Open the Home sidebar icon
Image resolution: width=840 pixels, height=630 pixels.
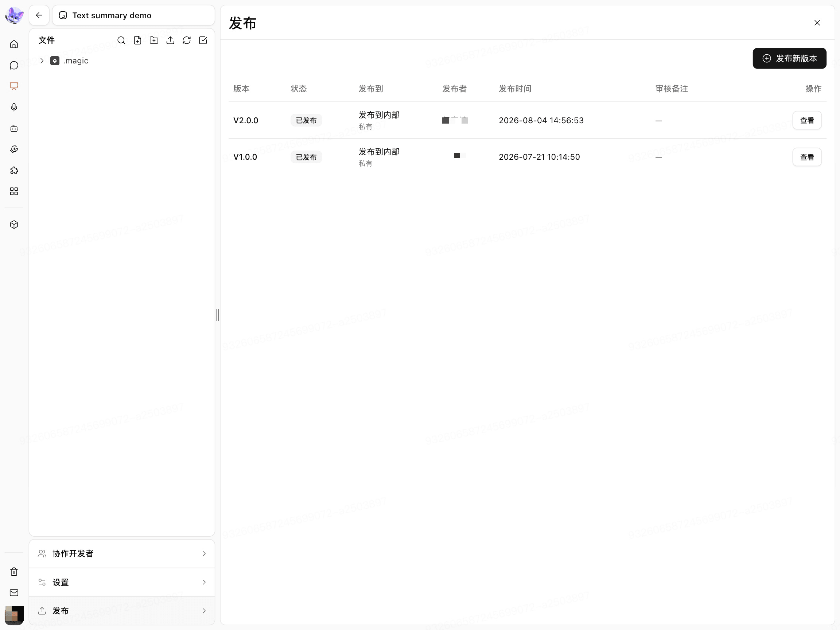[14, 44]
